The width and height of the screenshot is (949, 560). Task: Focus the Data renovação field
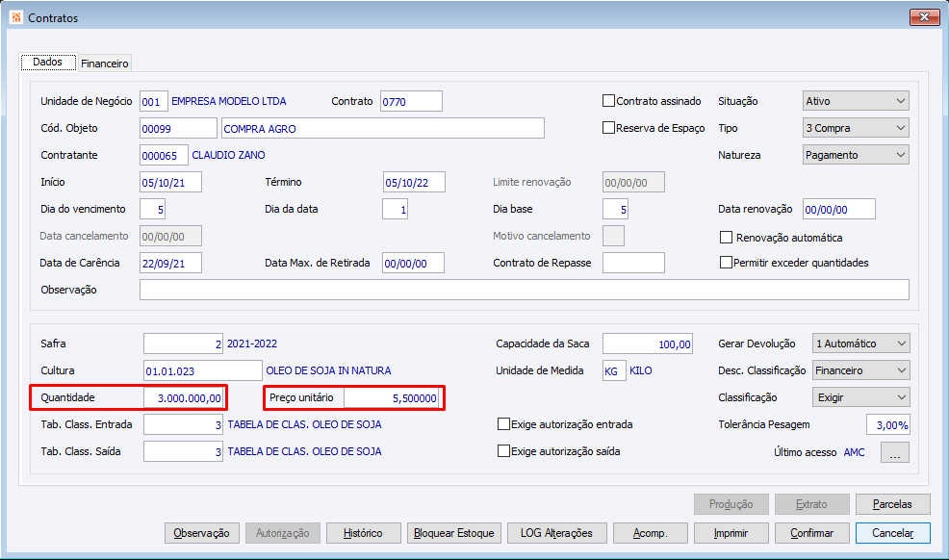pyautogui.click(x=839, y=209)
